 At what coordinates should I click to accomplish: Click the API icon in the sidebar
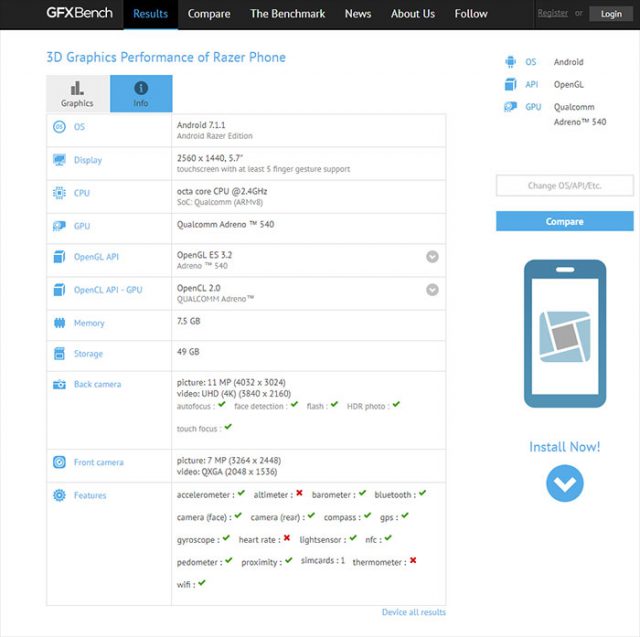[510, 84]
